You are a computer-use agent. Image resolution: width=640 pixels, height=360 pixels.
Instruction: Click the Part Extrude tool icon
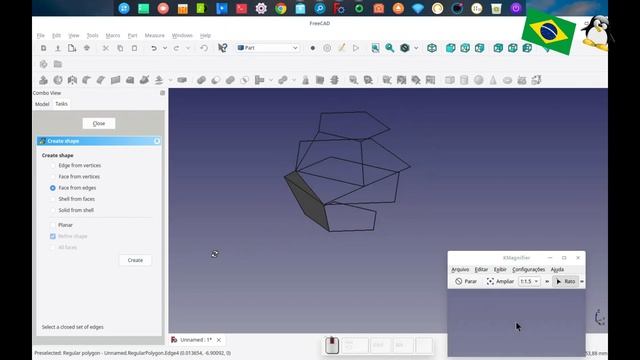43,80
